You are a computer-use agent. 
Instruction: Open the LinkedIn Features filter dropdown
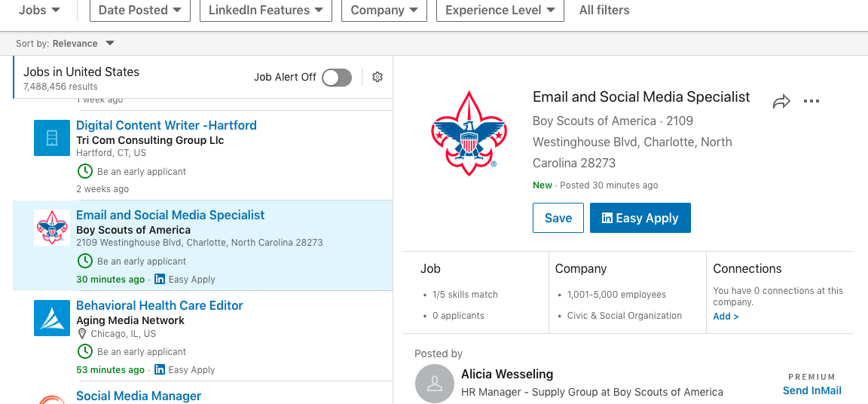coord(266,10)
